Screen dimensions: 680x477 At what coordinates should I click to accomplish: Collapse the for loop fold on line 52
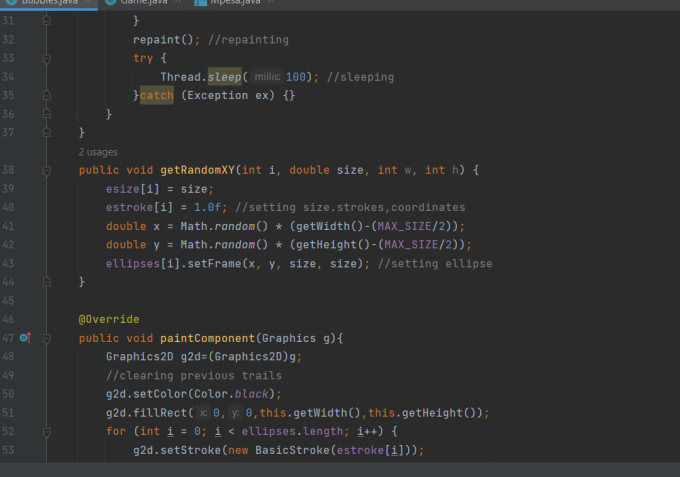tap(47, 431)
